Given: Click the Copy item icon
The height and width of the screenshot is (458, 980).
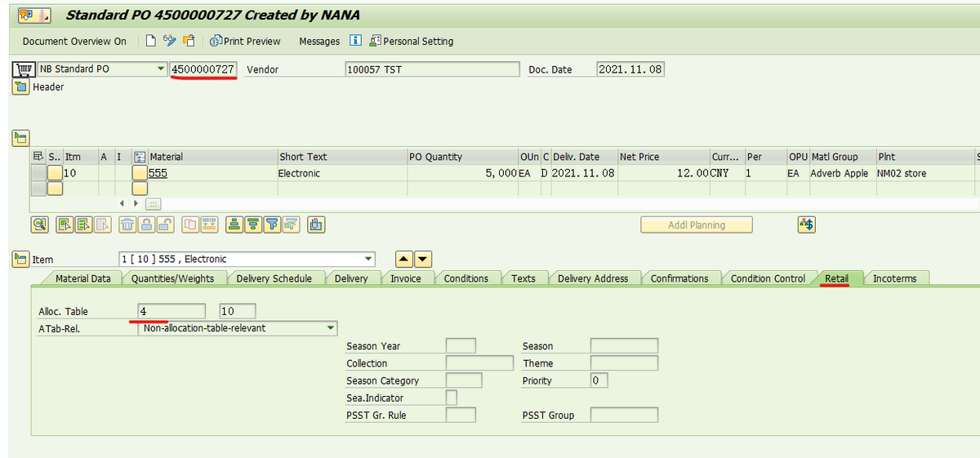Looking at the screenshot, I should (x=190, y=225).
